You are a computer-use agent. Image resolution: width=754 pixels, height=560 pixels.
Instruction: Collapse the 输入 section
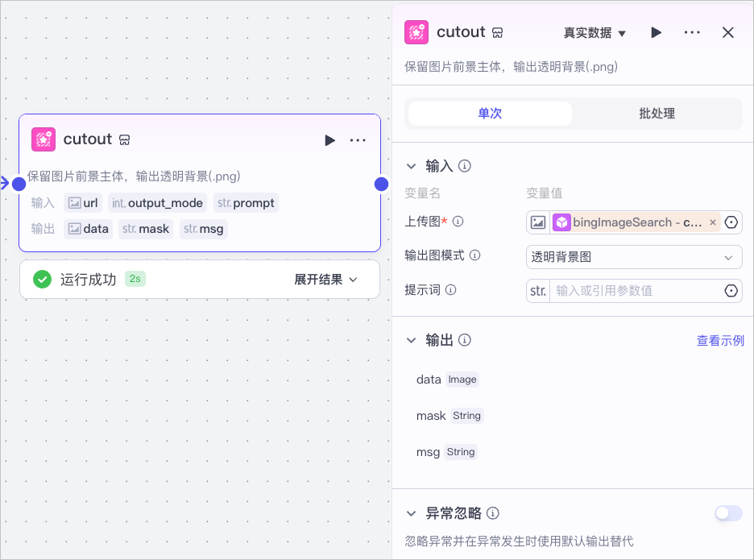(411, 166)
